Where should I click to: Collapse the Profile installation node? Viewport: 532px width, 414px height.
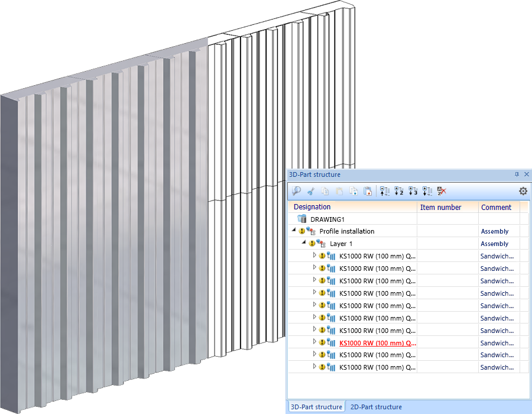pos(294,230)
